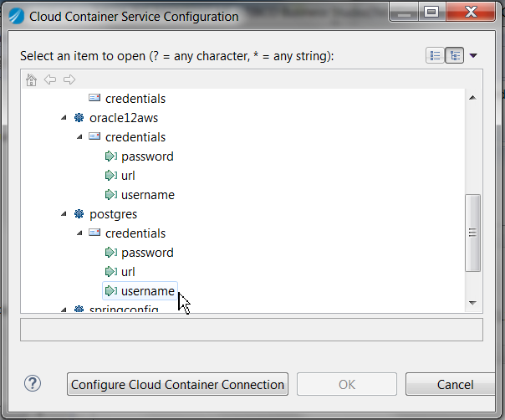Click the scrollbar up arrow
The width and height of the screenshot is (505, 420).
[472, 98]
